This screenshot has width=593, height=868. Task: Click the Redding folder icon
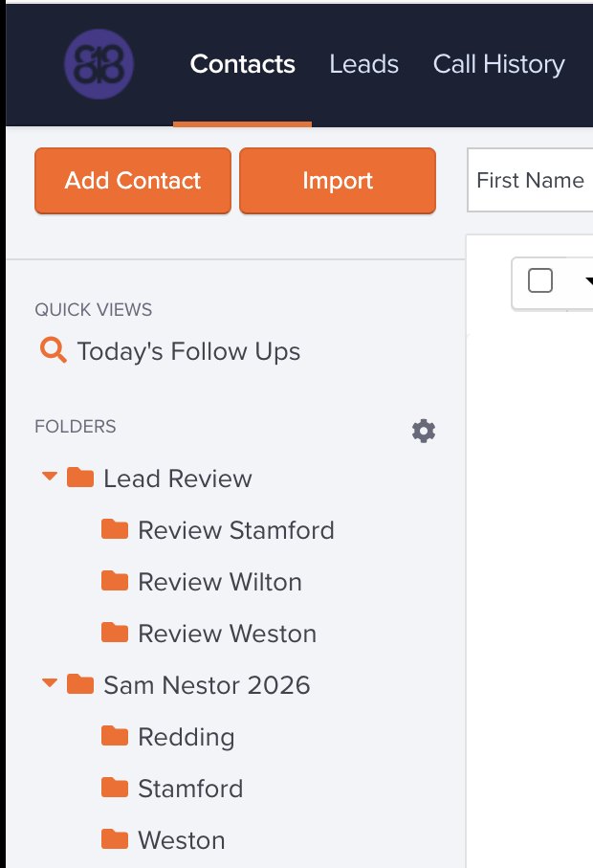pyautogui.click(x=115, y=736)
